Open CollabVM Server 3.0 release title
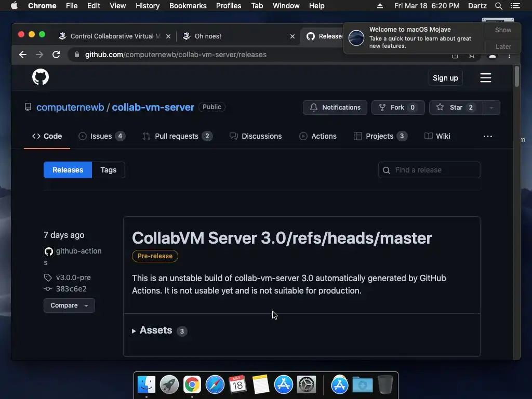 [282, 238]
